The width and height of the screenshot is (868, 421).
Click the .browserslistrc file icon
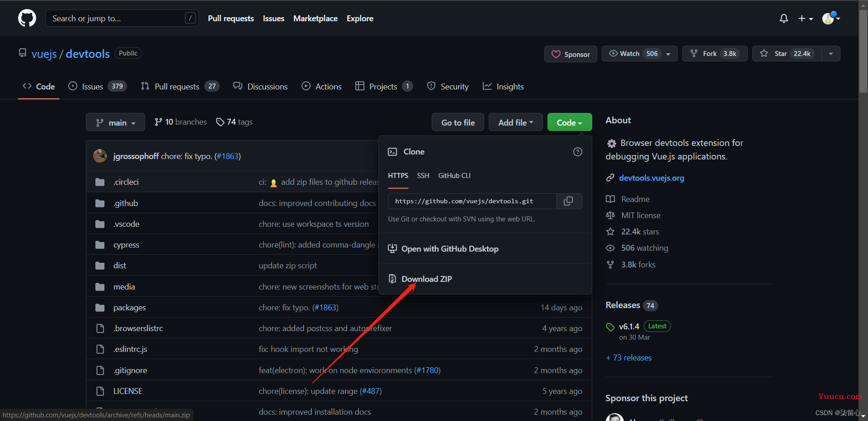coord(100,328)
